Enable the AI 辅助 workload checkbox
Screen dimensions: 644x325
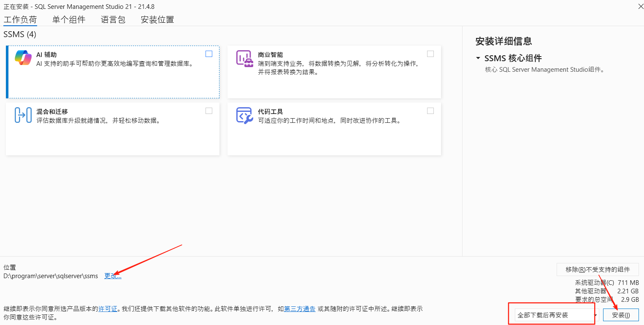point(209,54)
